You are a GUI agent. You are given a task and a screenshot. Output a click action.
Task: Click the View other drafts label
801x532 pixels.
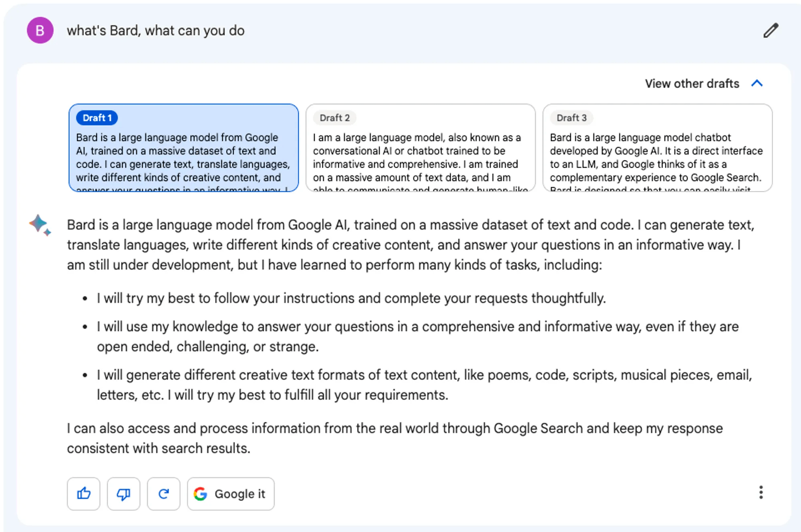click(x=692, y=83)
